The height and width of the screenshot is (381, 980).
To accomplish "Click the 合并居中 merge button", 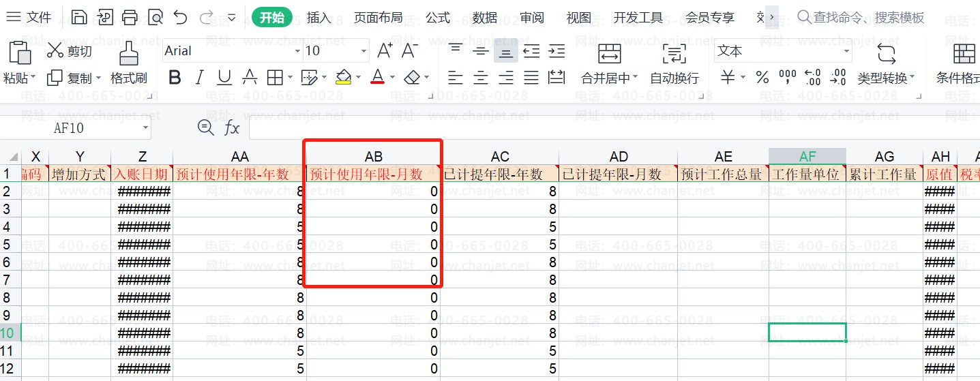I will click(x=609, y=64).
